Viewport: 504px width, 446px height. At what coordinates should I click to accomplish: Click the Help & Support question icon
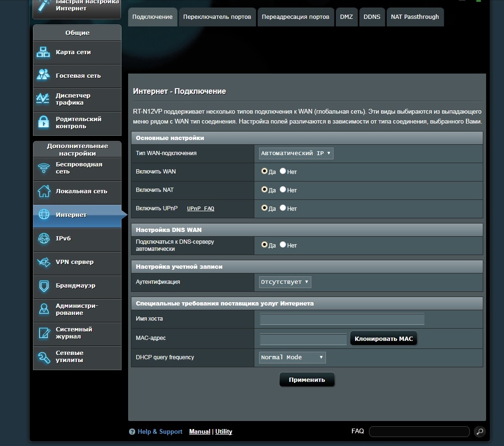coord(132,432)
